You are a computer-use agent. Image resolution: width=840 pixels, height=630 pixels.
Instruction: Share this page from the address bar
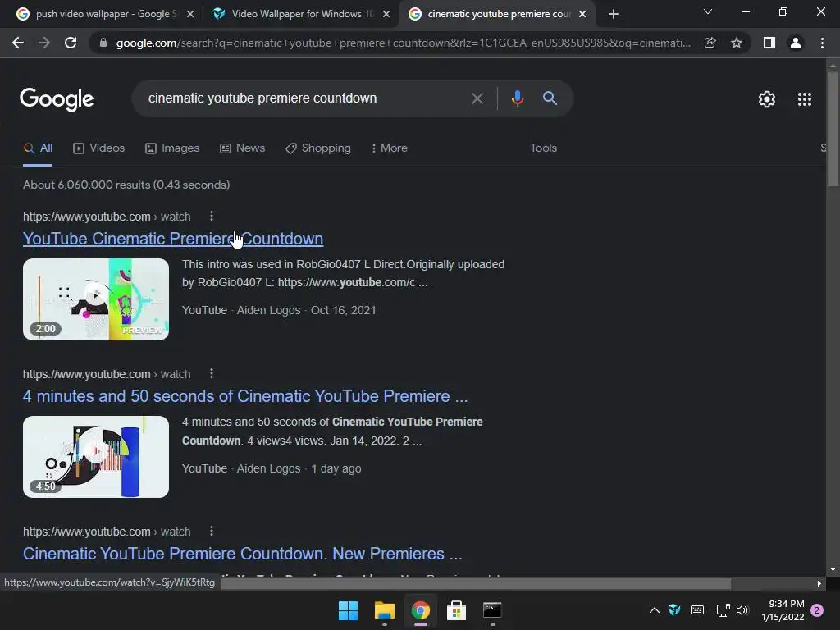coord(710,43)
